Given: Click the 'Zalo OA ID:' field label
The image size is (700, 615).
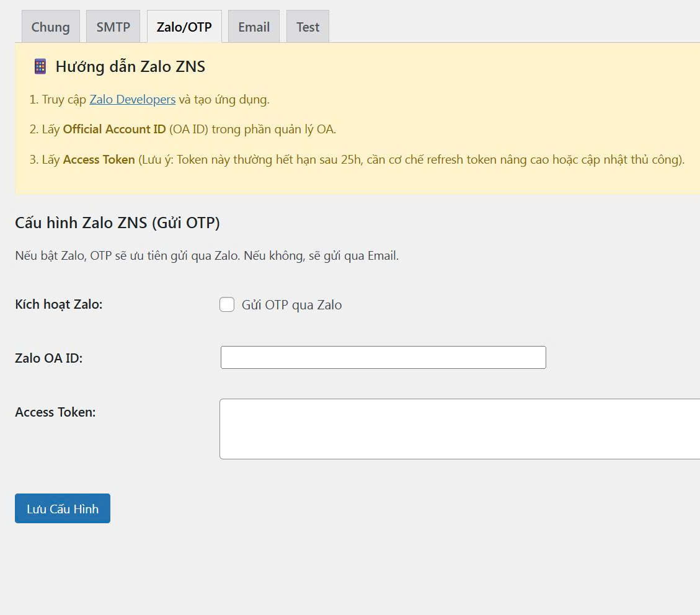Looking at the screenshot, I should click(48, 358).
